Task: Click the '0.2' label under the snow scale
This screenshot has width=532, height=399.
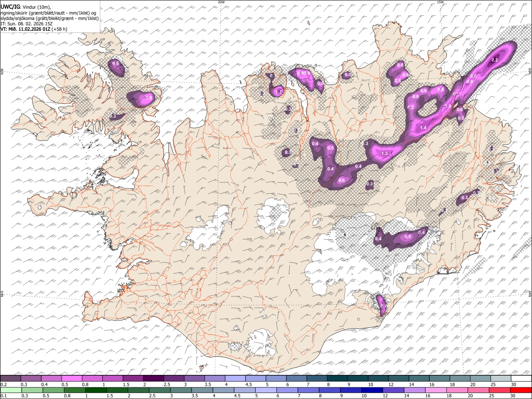Action: coord(3,384)
